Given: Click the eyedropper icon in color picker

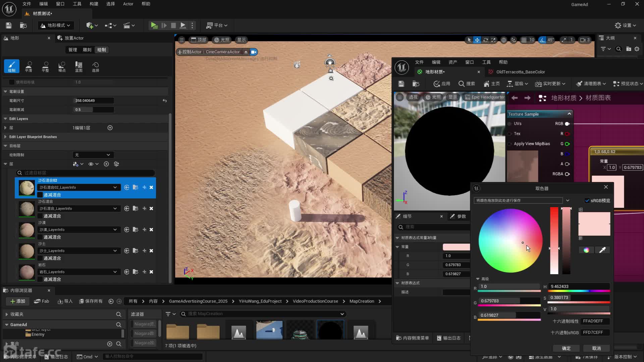Looking at the screenshot, I should point(602,250).
